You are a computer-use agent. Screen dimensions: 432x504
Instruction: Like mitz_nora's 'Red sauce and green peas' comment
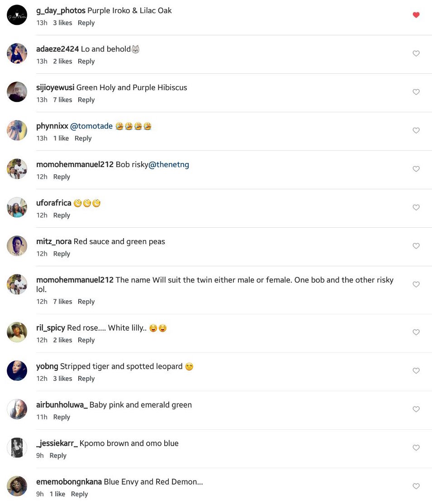pos(416,246)
